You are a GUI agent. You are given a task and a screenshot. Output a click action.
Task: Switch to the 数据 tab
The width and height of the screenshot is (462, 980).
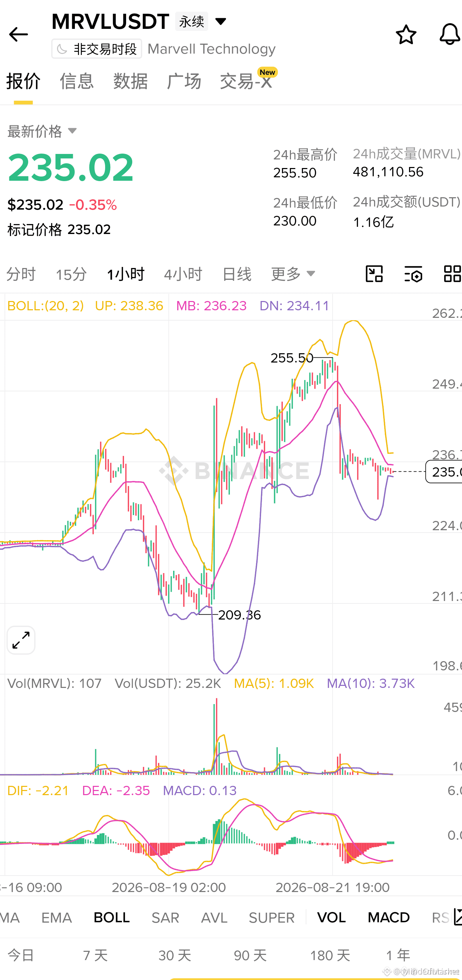[131, 81]
